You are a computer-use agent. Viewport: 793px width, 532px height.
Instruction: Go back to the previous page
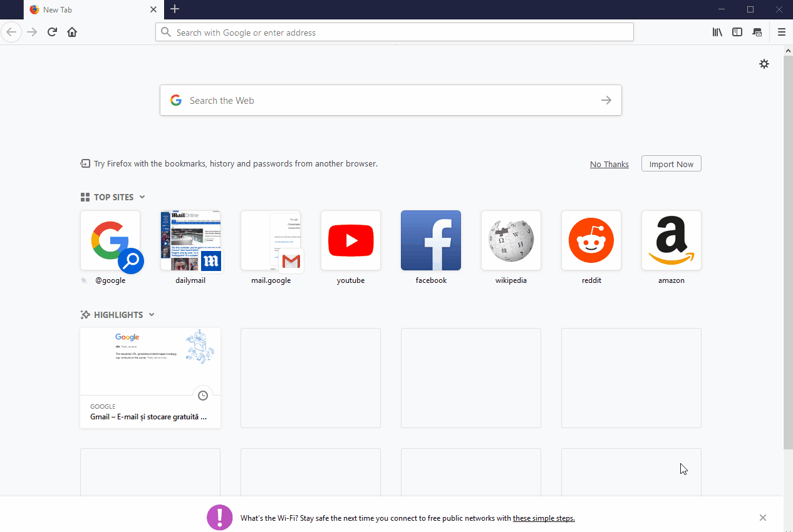coord(11,32)
